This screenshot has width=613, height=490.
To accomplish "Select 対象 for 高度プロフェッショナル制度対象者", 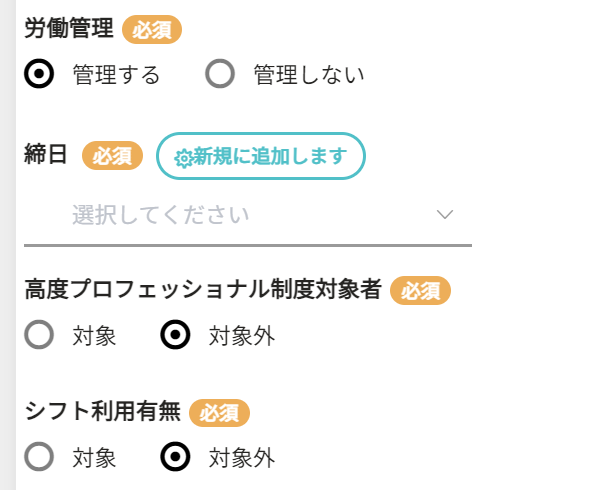I will click(x=39, y=335).
